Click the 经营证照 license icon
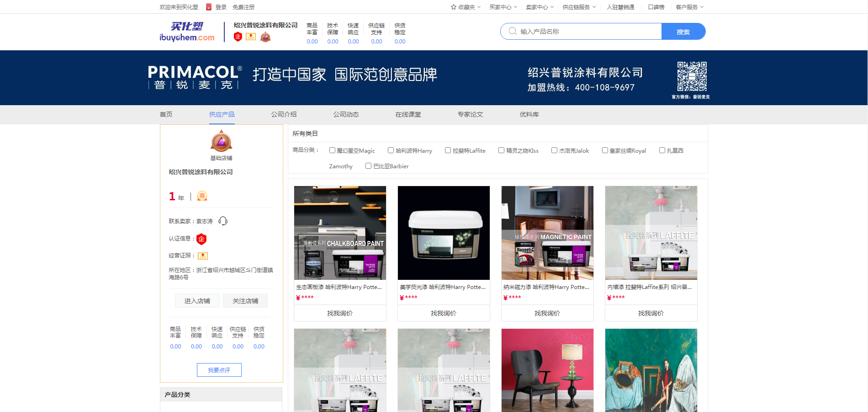 203,256
